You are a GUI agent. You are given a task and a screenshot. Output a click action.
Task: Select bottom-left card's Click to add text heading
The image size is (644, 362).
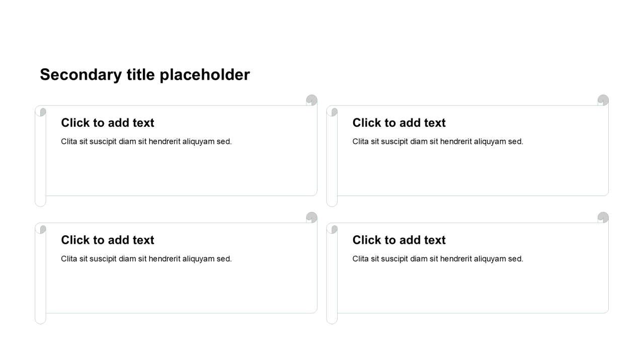[x=108, y=240]
